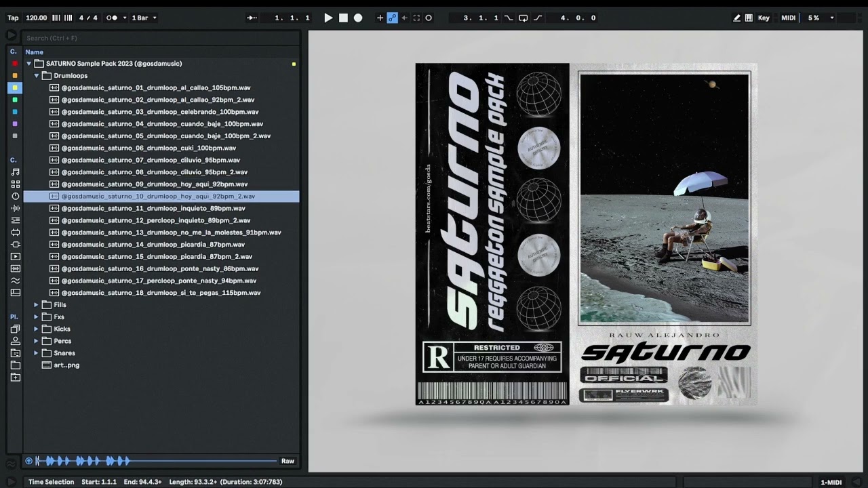
Task: Toggle the Raw preview button
Action: click(288, 461)
